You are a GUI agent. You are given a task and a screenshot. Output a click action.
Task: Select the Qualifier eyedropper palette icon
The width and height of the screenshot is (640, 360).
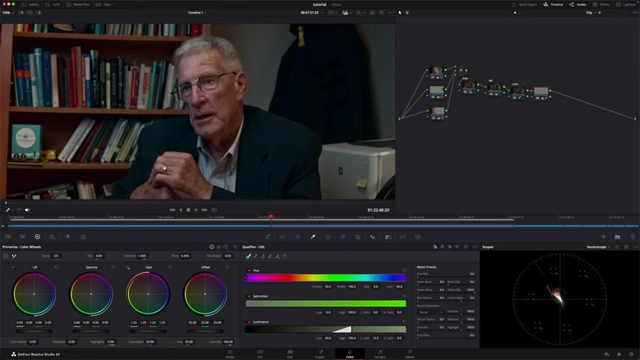click(313, 237)
